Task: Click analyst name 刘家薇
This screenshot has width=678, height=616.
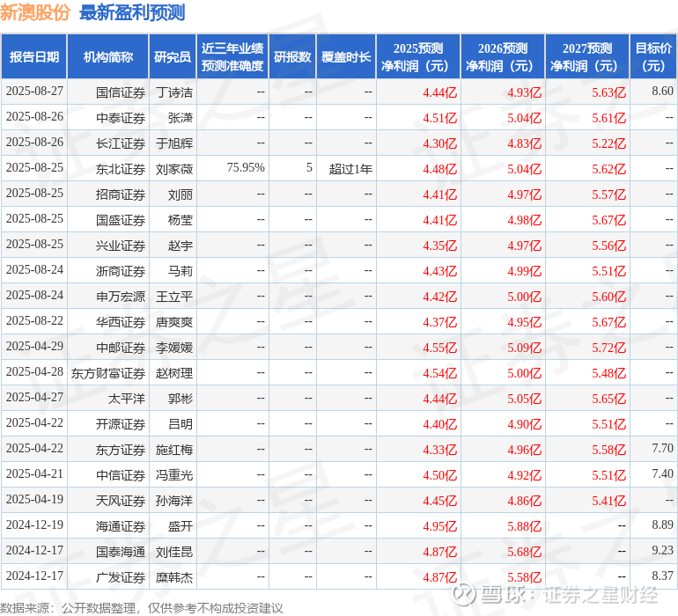Action: coord(174,169)
